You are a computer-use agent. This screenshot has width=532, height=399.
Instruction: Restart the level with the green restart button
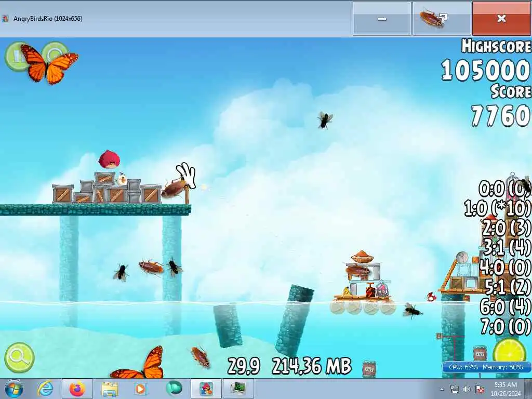point(54,54)
